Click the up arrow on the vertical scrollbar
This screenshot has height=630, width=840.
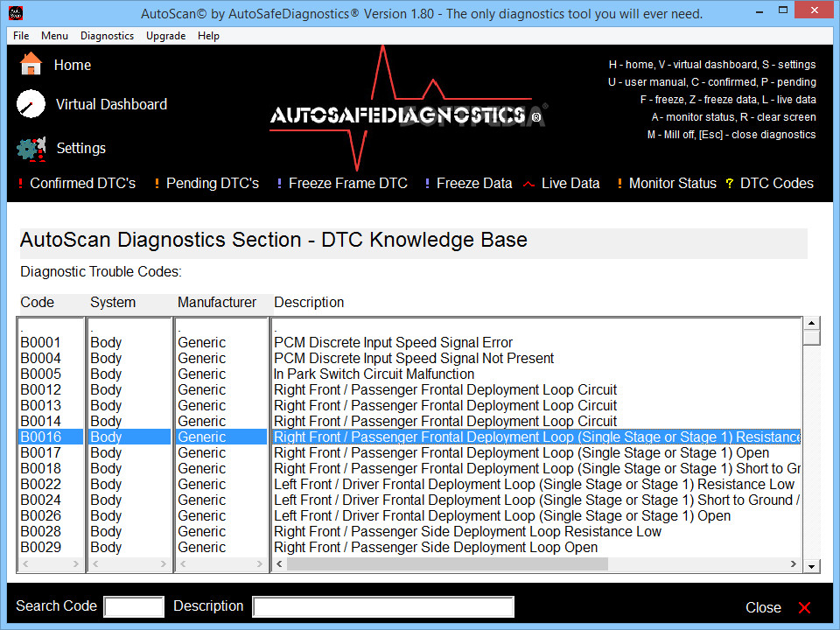pyautogui.click(x=813, y=323)
